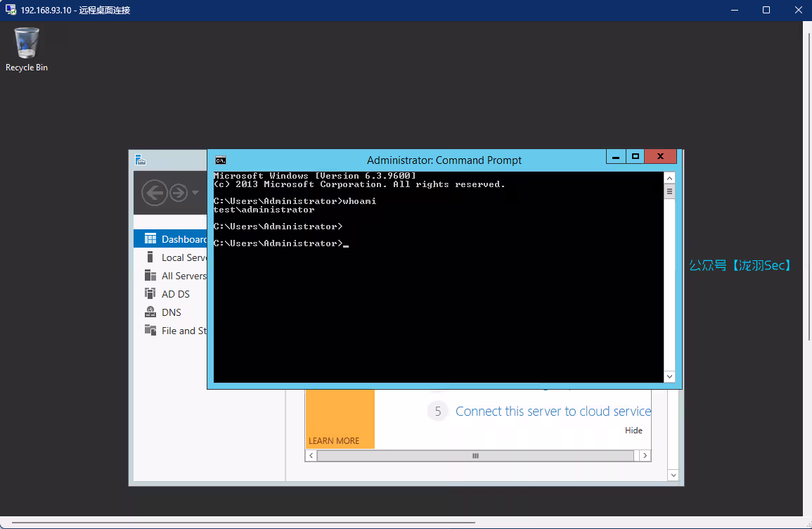Click the Server Manager window icon
Screen dimensions: 812x529
[x=141, y=160]
